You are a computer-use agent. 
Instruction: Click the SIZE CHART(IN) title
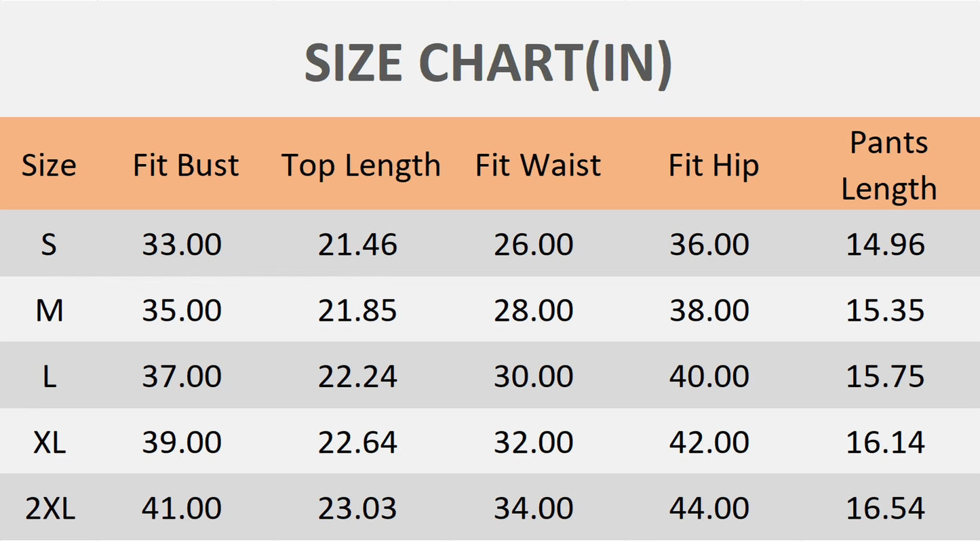click(x=488, y=64)
